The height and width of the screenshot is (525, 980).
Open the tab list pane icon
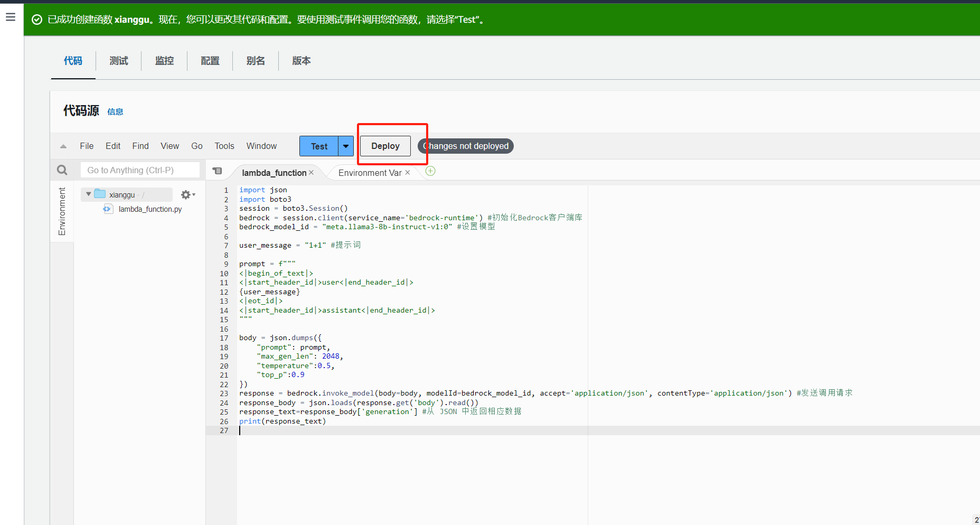tap(217, 171)
